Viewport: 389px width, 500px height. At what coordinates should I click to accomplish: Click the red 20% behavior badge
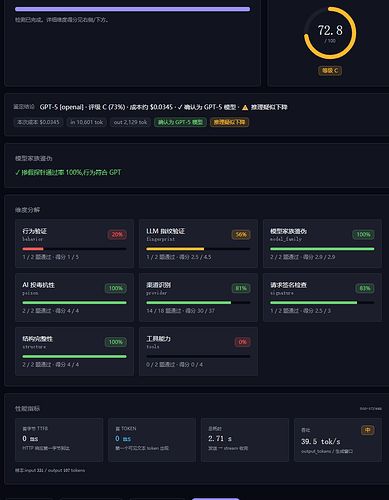[x=117, y=235]
